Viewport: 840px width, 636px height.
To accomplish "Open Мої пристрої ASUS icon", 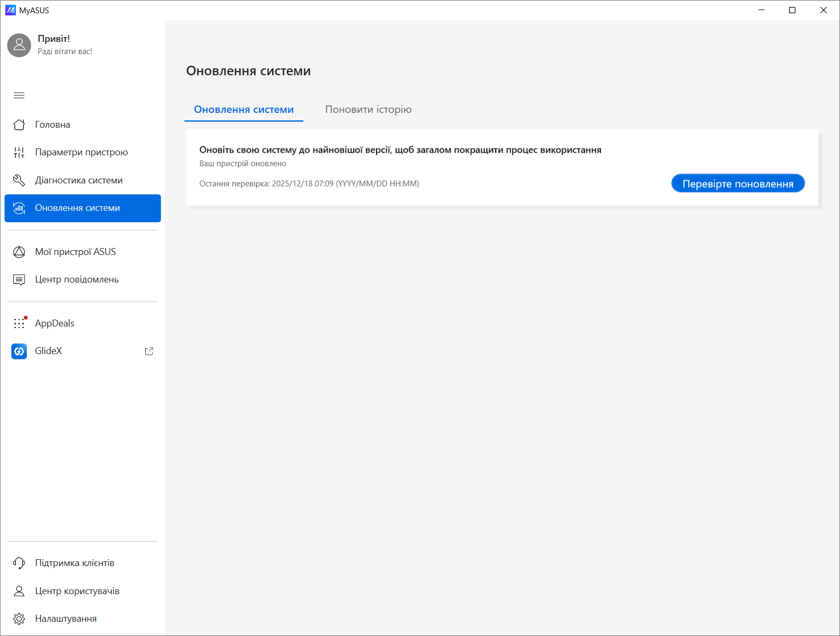I will coord(19,252).
